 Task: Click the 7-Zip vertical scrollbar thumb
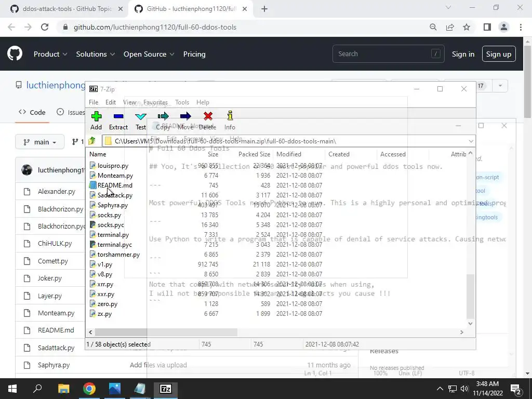click(x=470, y=296)
